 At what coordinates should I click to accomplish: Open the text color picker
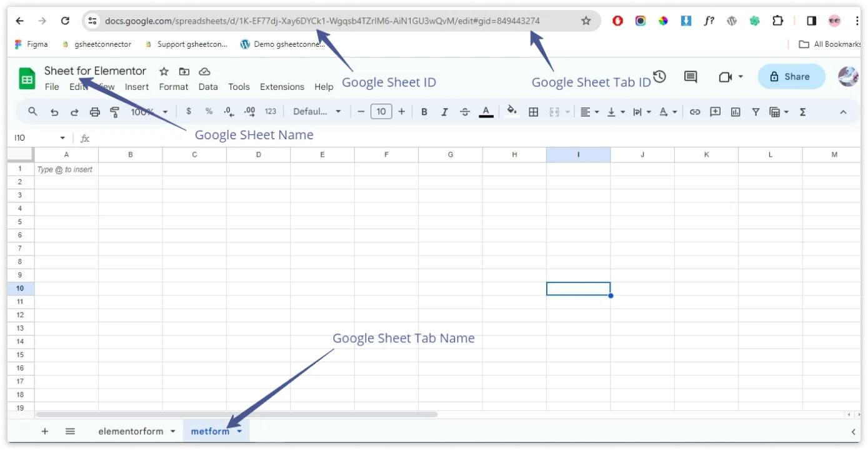[x=486, y=112]
